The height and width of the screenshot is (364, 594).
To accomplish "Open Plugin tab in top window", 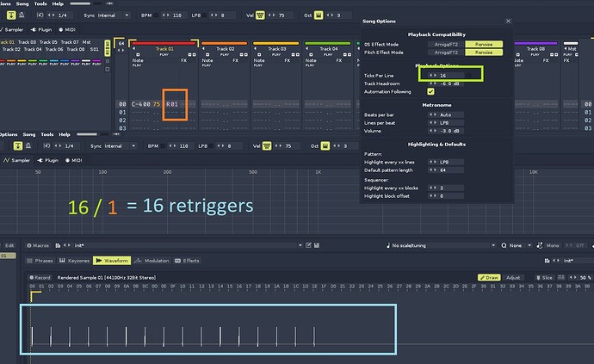I will tap(41, 29).
